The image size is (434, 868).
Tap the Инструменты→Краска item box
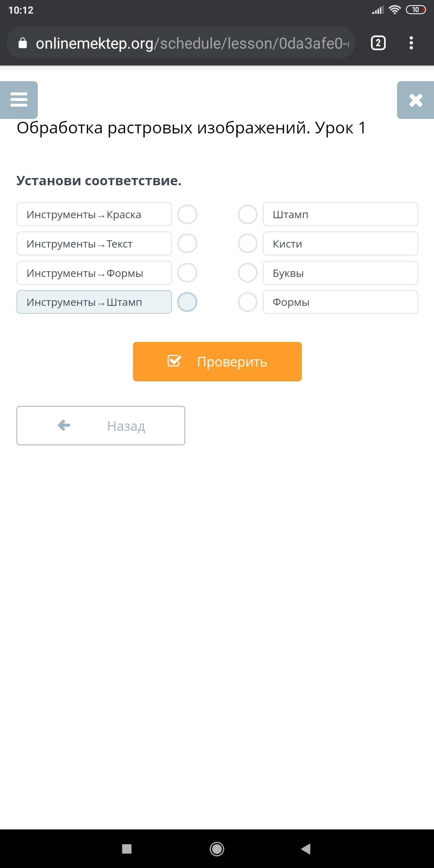(x=94, y=214)
